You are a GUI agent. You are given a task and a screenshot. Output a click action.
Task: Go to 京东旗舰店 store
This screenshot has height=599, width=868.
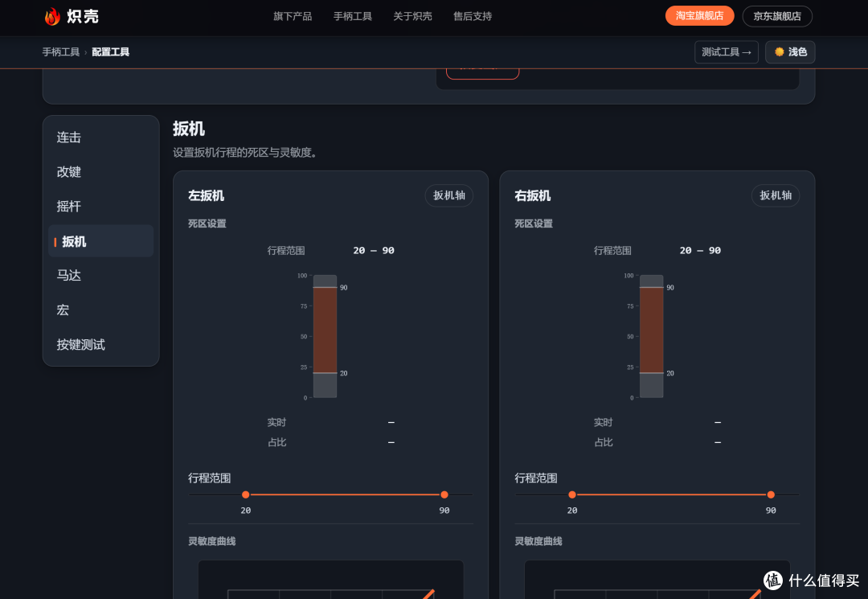[x=776, y=16]
